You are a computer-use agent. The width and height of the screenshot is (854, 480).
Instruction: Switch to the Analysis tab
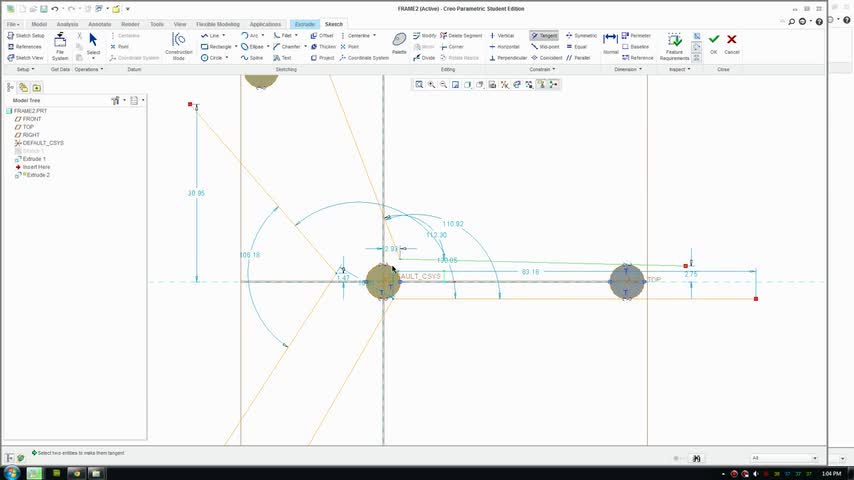coord(68,24)
